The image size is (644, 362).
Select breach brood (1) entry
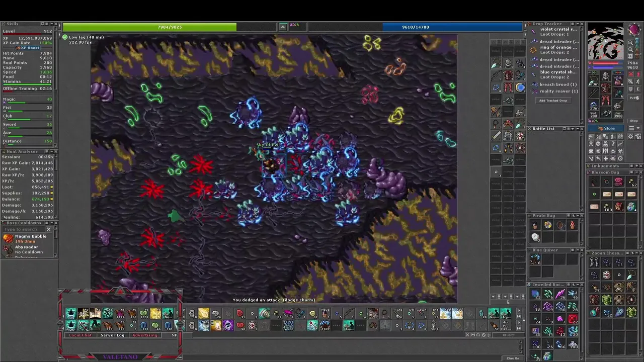pos(553,84)
